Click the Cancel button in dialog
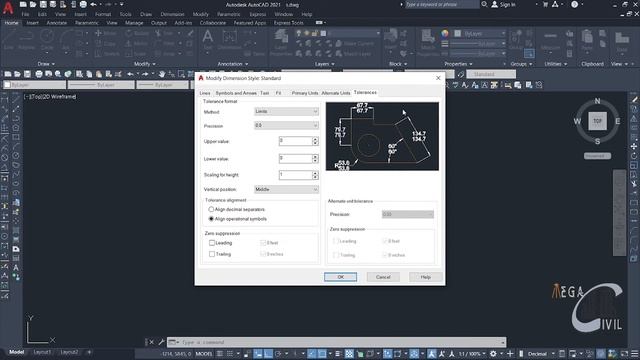 [383, 277]
